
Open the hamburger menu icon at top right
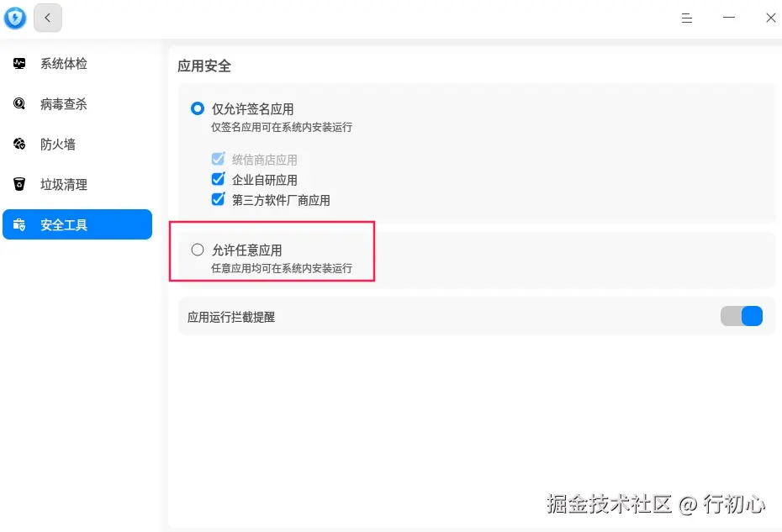686,18
